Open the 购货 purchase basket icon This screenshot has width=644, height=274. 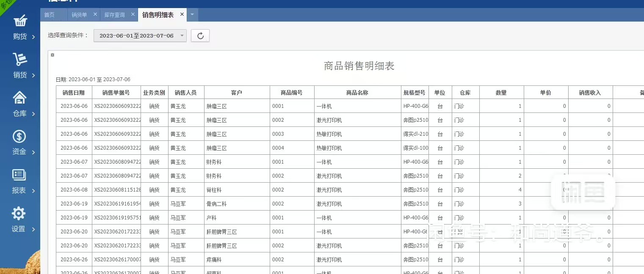(20, 21)
